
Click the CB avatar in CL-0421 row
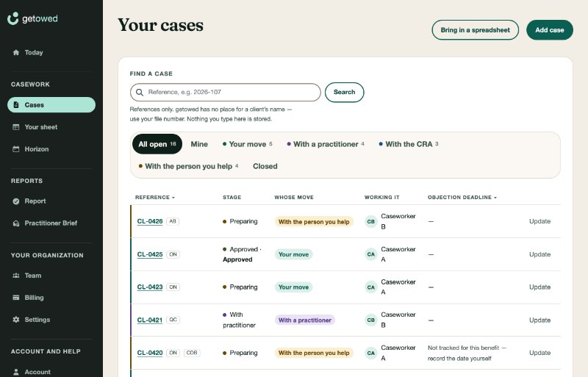(x=371, y=320)
